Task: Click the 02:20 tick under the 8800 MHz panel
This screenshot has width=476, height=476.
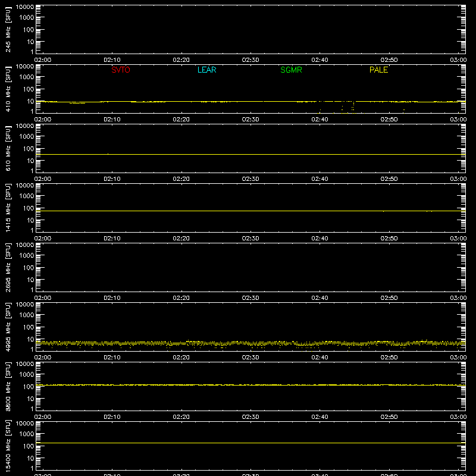Action: [181, 417]
